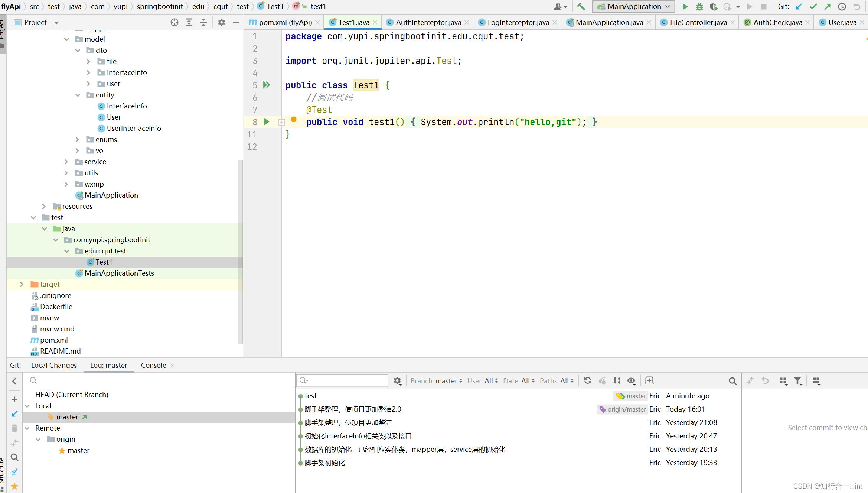Viewport: 868px width, 493px height.
Task: Toggle Local Changes panel in Git
Action: click(53, 365)
